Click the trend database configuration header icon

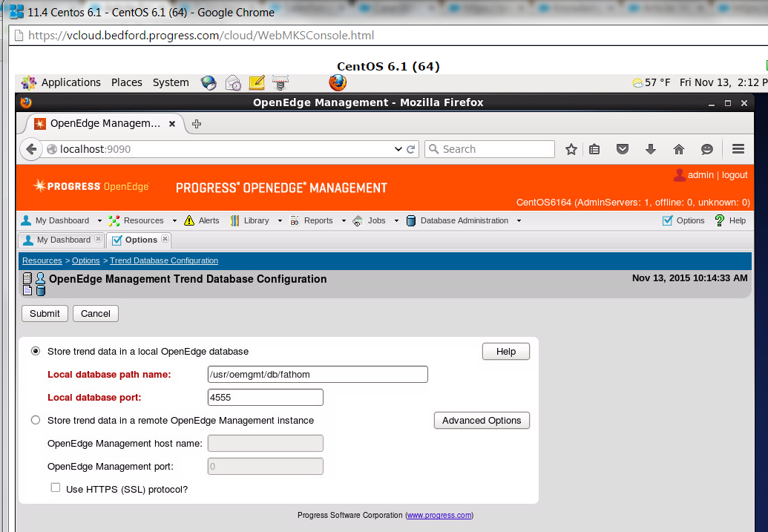click(x=34, y=284)
